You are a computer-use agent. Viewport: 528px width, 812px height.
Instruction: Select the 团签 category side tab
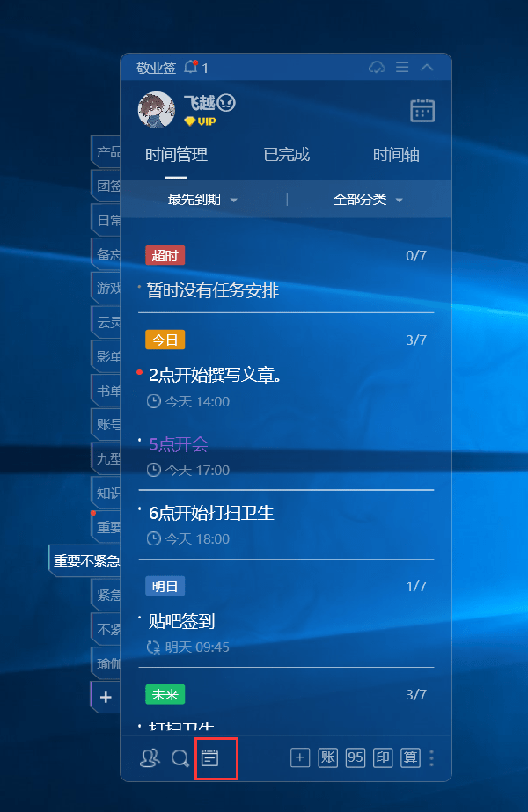[x=106, y=186]
